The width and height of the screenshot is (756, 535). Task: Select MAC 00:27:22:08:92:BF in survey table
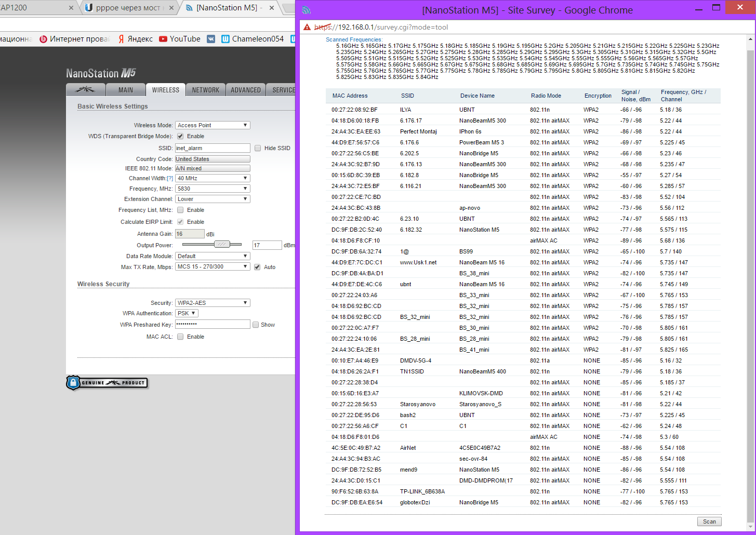tap(354, 110)
